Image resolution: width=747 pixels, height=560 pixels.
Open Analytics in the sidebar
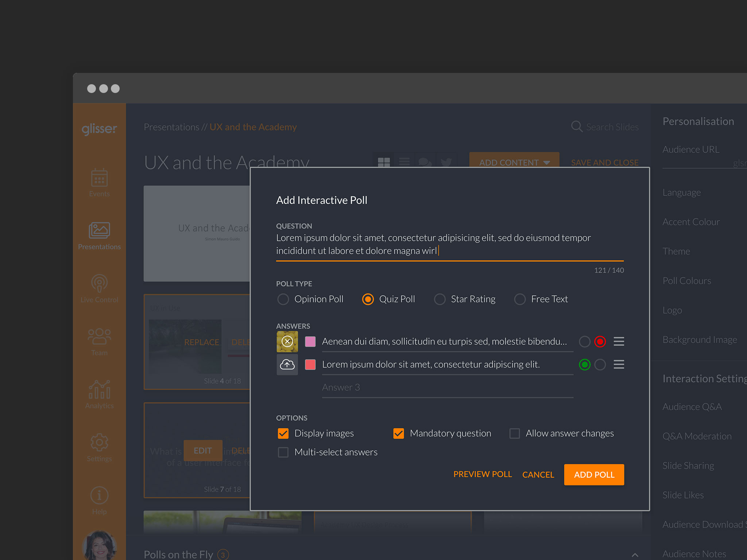(x=99, y=394)
